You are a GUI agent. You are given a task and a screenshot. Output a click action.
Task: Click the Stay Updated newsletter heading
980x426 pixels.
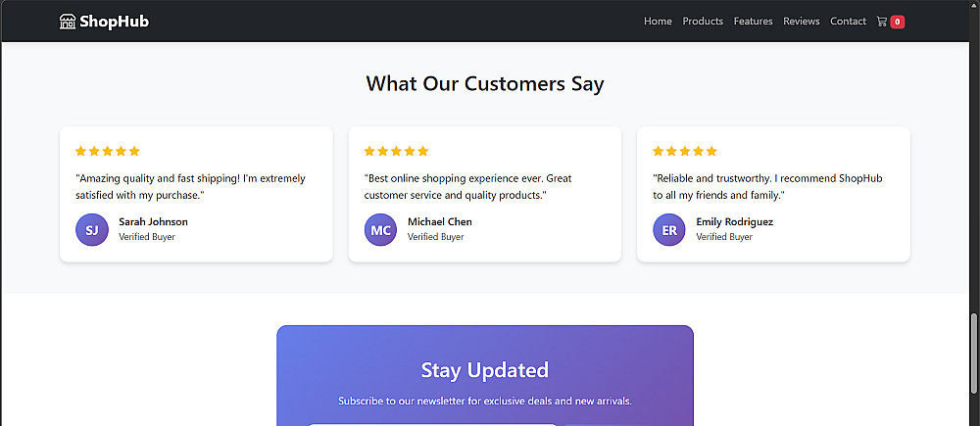(485, 370)
